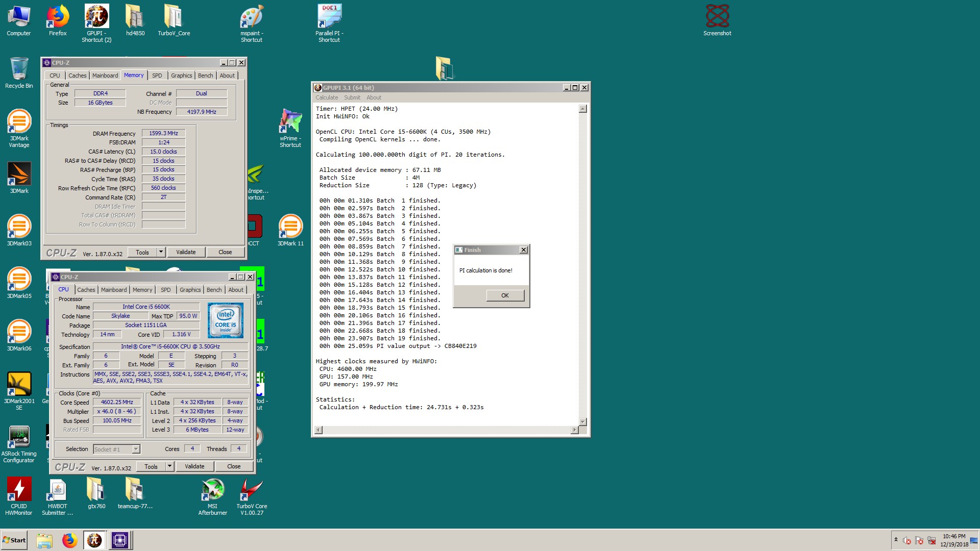Open About tab in upper CPU-Z

(x=227, y=76)
